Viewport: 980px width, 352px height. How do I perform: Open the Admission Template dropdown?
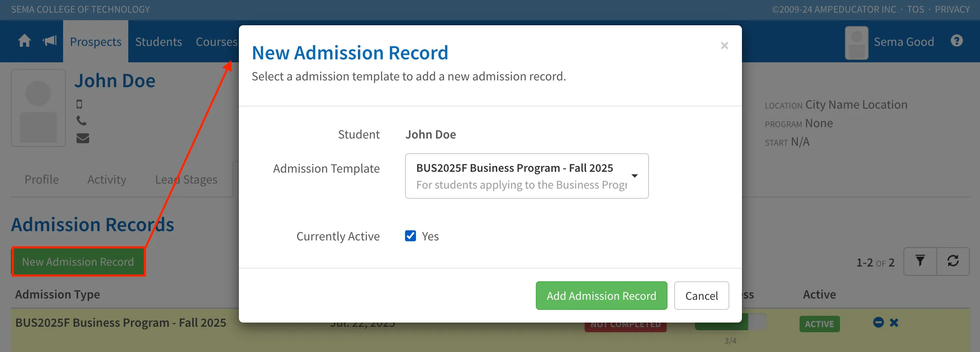click(527, 176)
